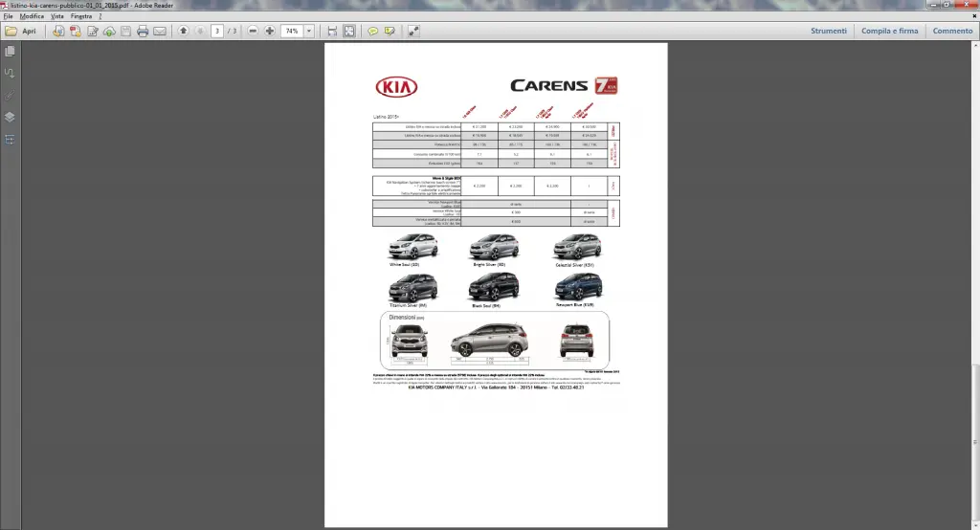The image size is (980, 530).
Task: Open the Vista menu
Action: tap(56, 16)
